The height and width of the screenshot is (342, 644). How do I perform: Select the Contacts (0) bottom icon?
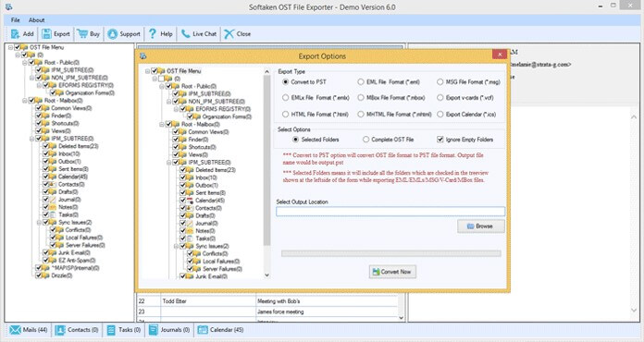pos(60,330)
